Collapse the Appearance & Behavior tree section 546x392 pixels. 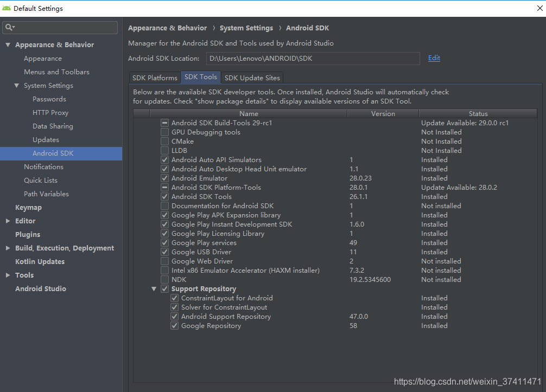(x=8, y=44)
